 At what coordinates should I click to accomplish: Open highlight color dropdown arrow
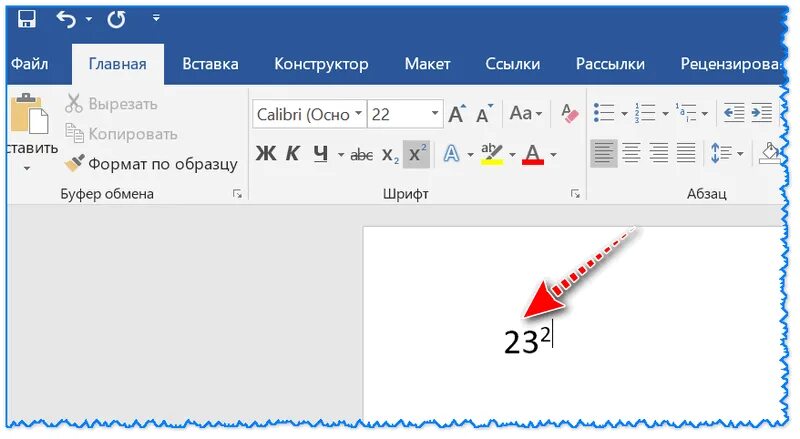tap(512, 154)
